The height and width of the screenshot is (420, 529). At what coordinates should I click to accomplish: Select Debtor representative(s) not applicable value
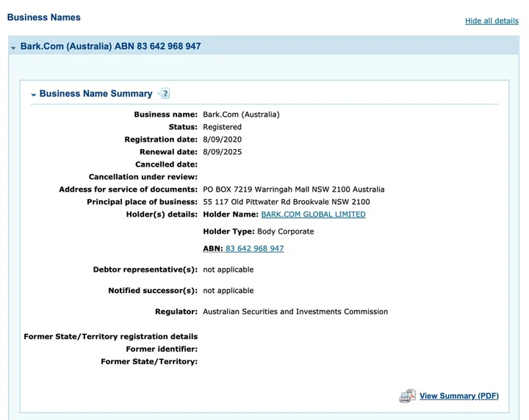tap(228, 269)
